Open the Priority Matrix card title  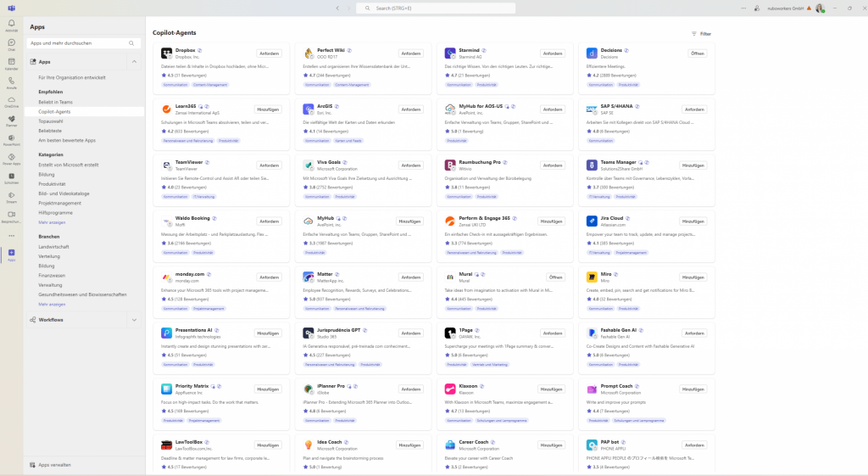click(192, 386)
